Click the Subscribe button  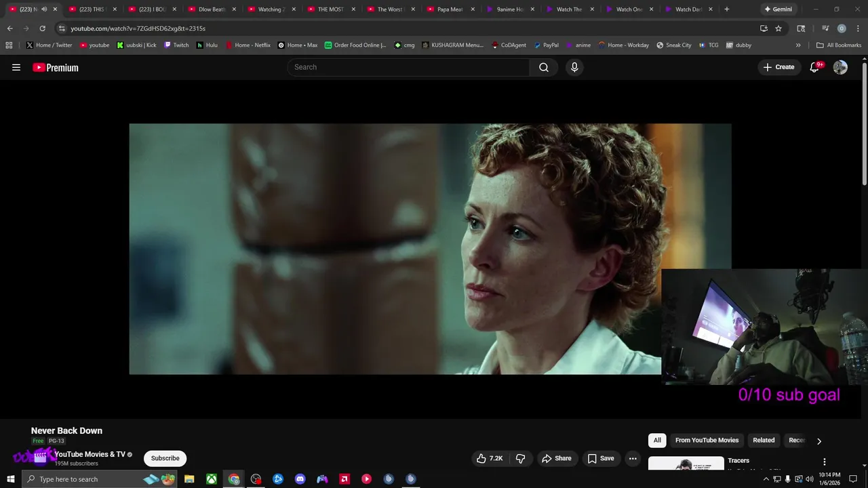(x=165, y=458)
